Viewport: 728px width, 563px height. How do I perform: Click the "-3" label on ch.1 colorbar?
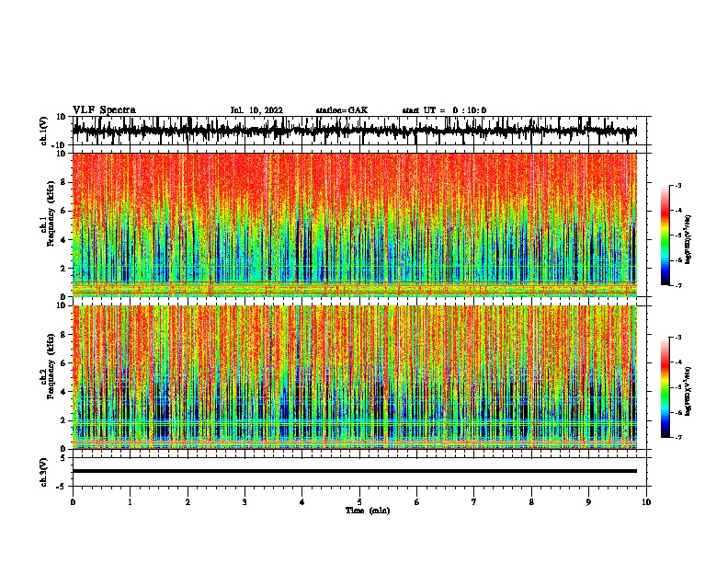tap(677, 185)
